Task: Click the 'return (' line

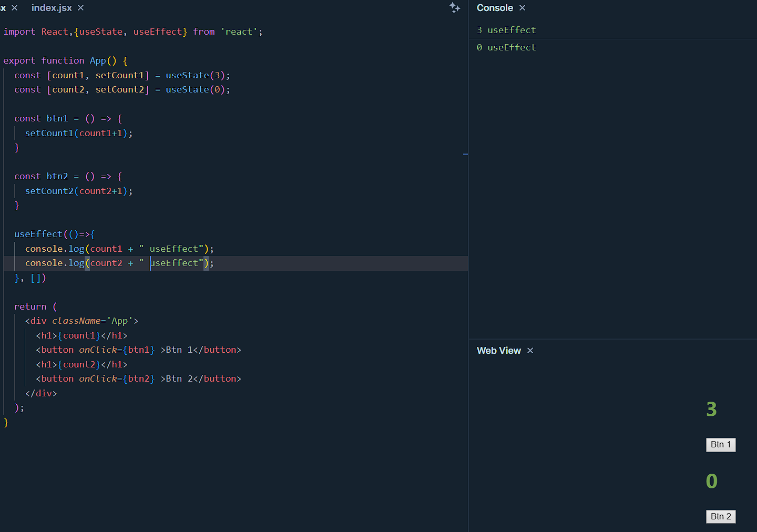Action: pos(36,306)
